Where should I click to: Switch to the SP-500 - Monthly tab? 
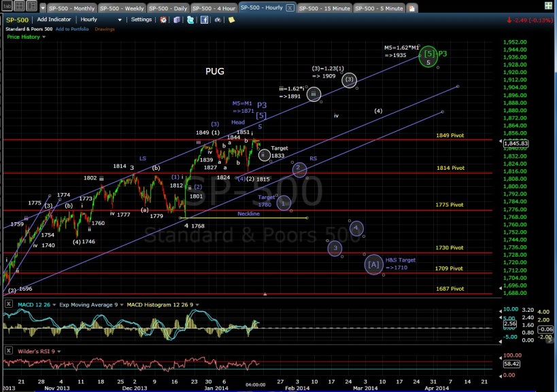(x=72, y=8)
